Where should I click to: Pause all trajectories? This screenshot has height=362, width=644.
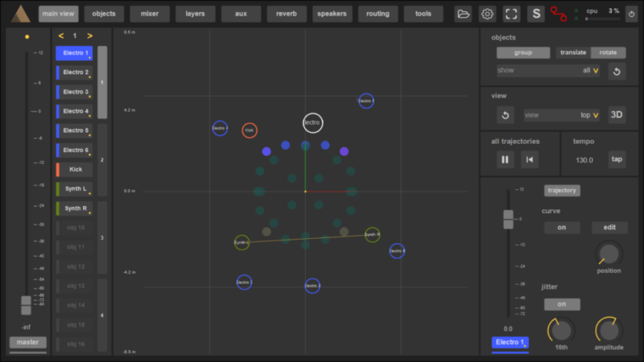click(505, 159)
